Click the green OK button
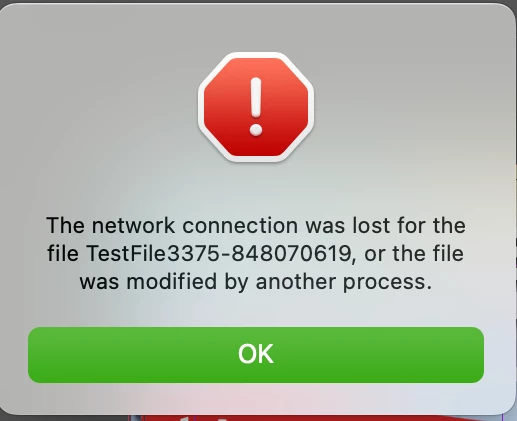 point(256,355)
